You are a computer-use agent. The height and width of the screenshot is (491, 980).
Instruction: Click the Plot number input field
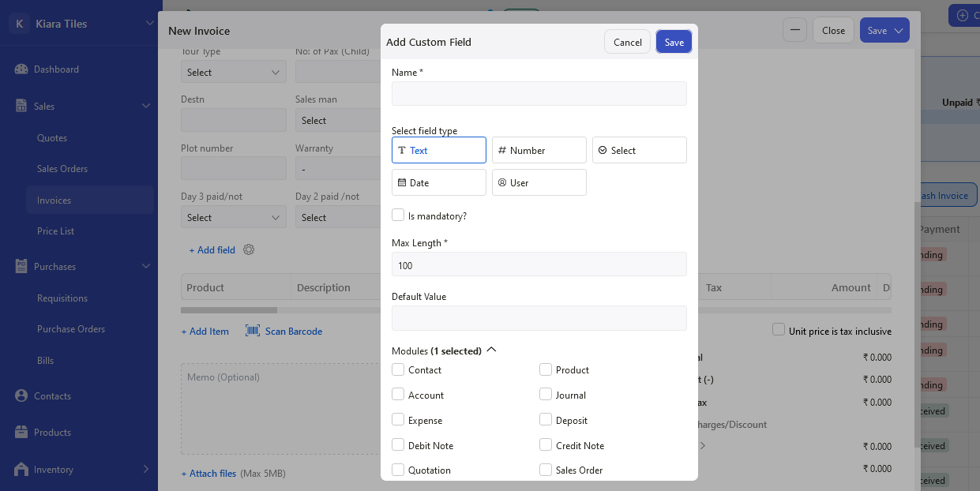point(234,168)
